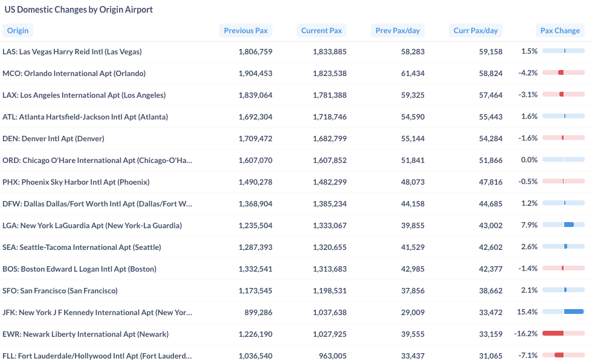Select BOS: Boston Edward L Logan origin
592x364 pixels.
click(x=79, y=269)
